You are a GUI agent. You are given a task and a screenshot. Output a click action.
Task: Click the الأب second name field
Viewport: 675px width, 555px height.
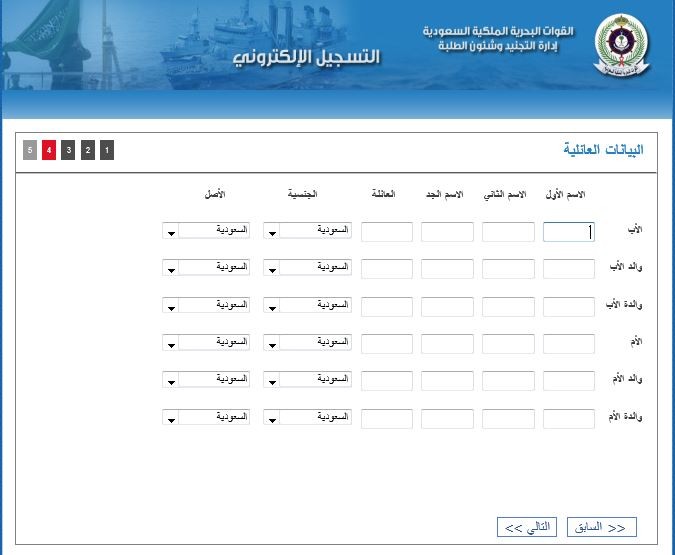(508, 232)
